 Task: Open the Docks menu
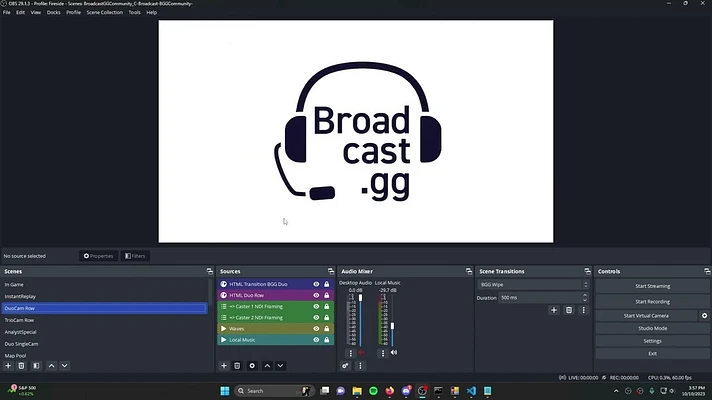click(x=54, y=12)
